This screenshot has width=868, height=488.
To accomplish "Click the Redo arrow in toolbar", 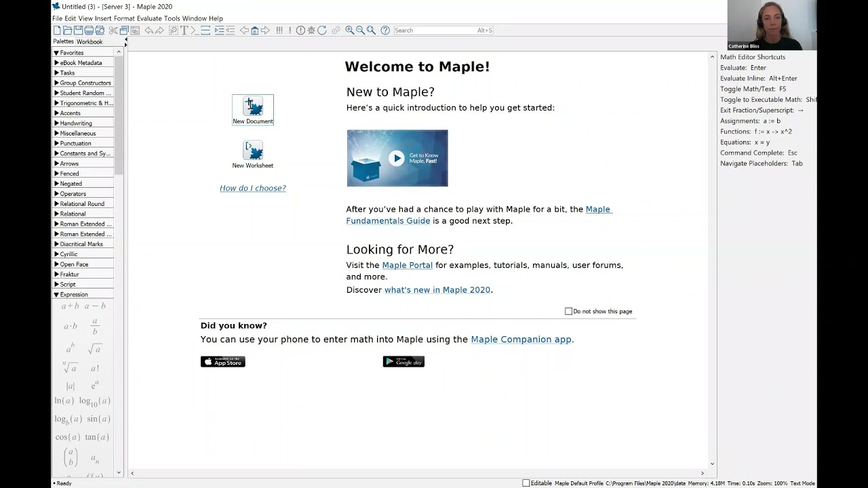I will pyautogui.click(x=159, y=30).
